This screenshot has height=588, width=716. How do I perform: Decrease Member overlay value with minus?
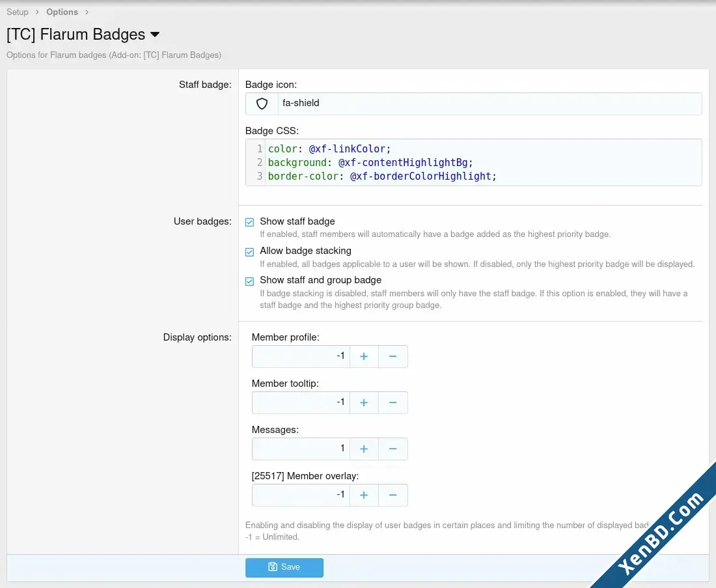[x=392, y=495]
